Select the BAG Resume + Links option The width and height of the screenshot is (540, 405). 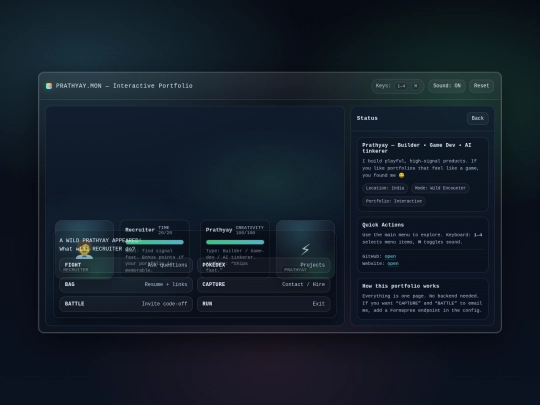[126, 284]
